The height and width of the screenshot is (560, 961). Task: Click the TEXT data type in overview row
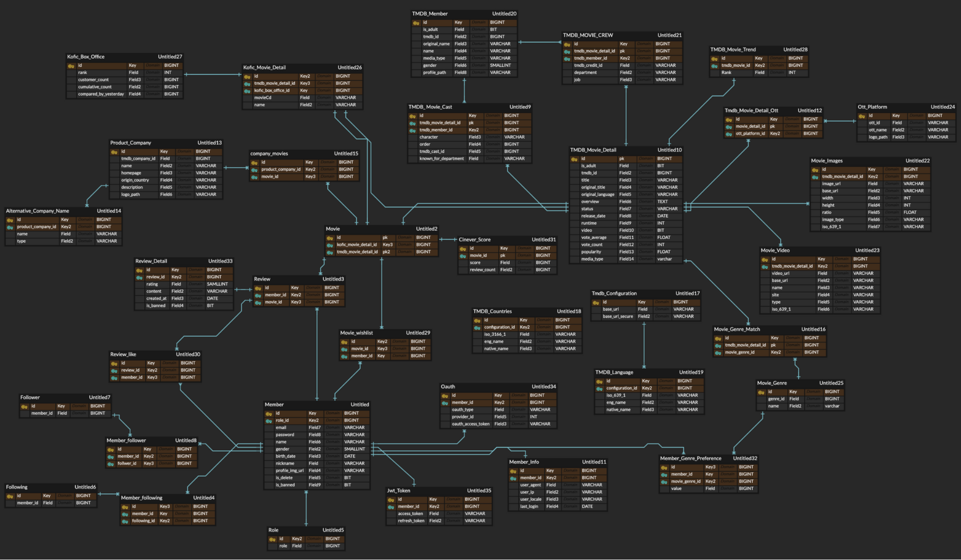coord(662,202)
